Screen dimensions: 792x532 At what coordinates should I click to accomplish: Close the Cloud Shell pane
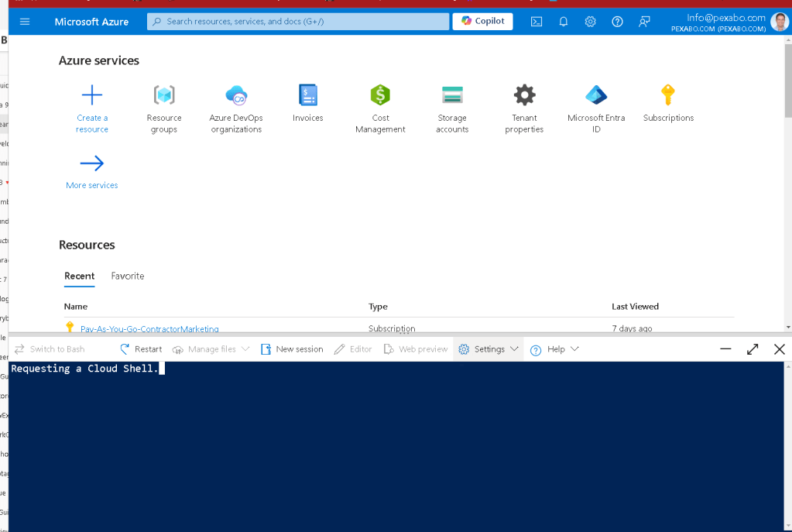pyautogui.click(x=780, y=349)
